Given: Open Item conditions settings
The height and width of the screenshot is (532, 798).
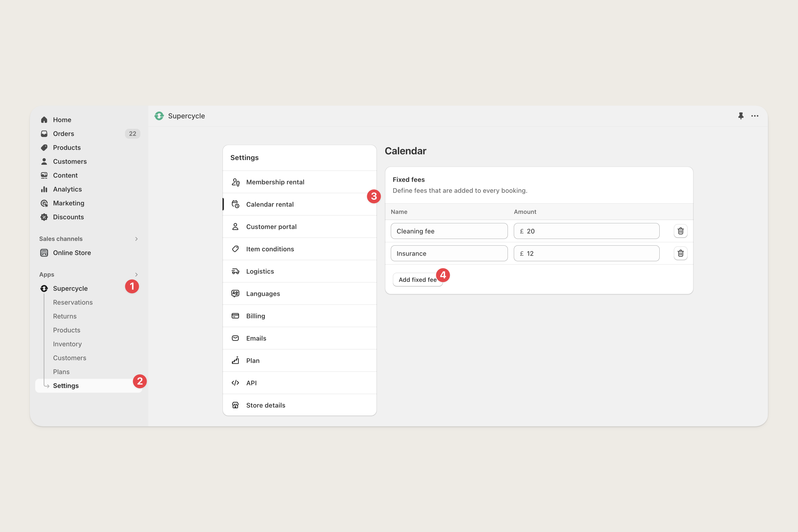Looking at the screenshot, I should [300, 249].
